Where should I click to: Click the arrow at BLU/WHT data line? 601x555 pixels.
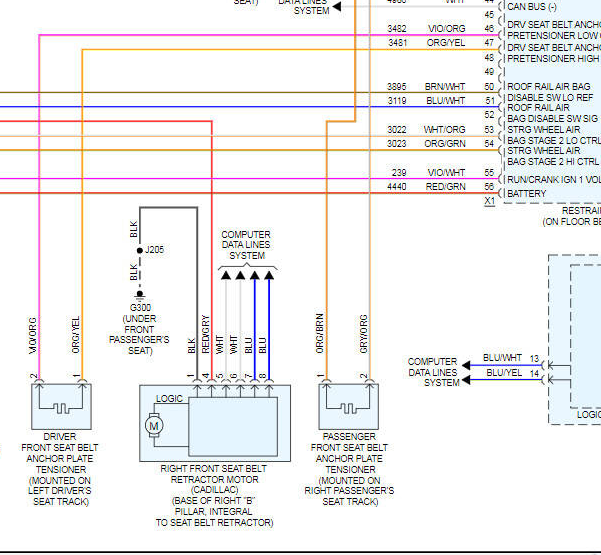click(466, 365)
